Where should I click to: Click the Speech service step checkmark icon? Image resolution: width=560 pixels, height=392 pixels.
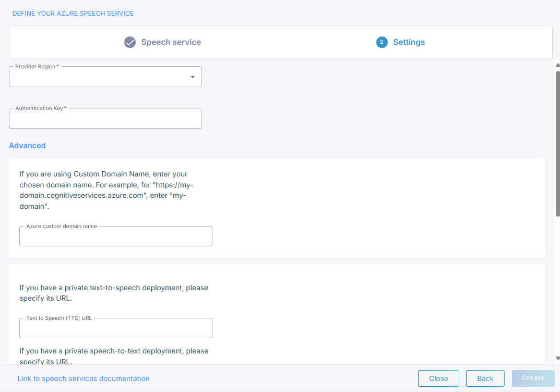[130, 42]
